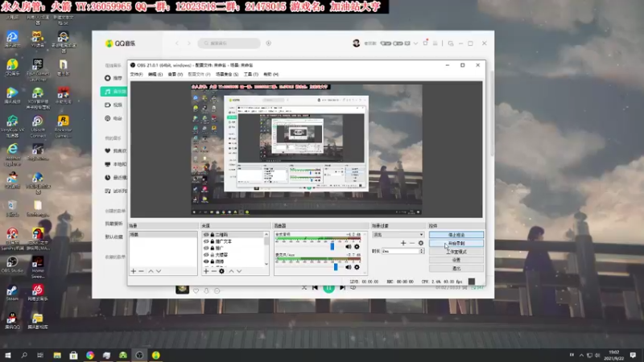Expand the QQ Music account dropdown chevron

click(x=415, y=43)
